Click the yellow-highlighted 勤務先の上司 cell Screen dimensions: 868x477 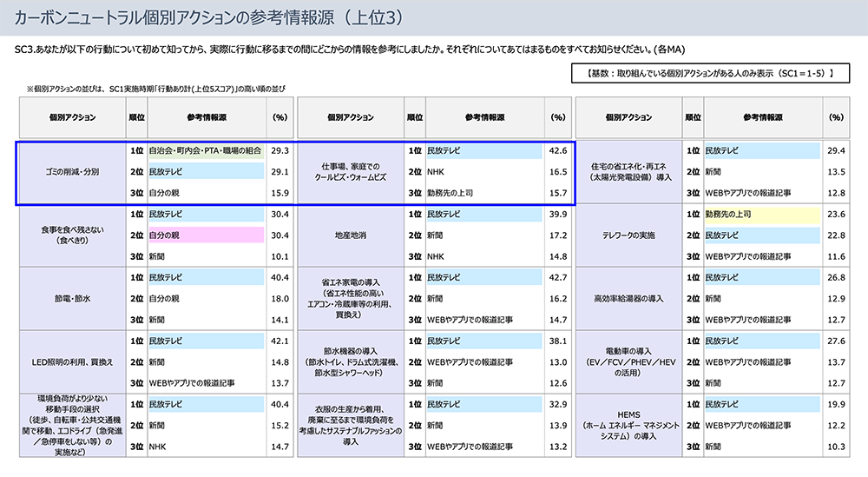(x=762, y=215)
